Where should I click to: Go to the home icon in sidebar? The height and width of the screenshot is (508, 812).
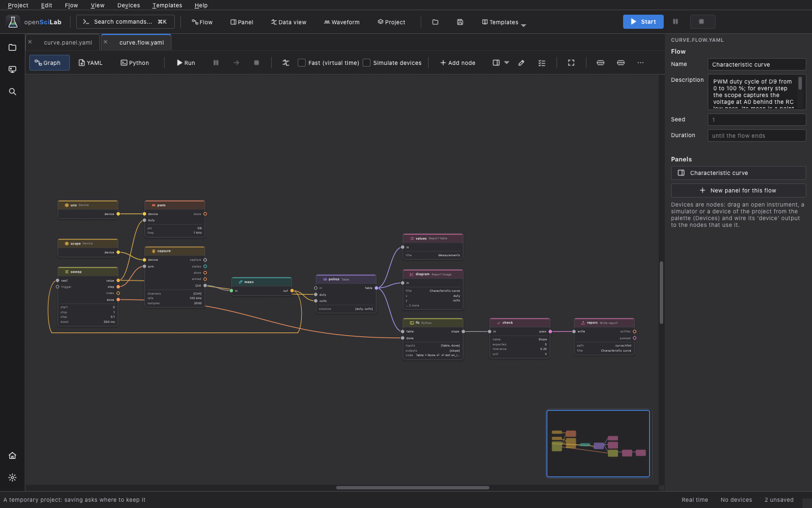coord(12,456)
